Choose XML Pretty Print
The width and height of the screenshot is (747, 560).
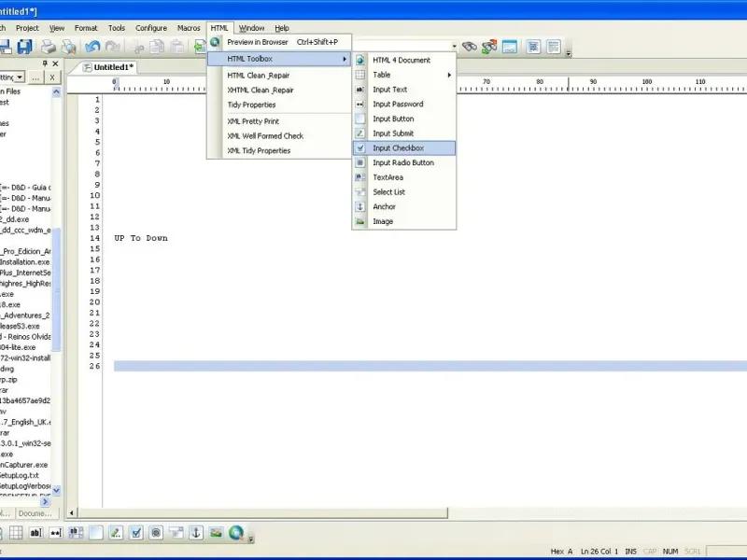pyautogui.click(x=279, y=121)
